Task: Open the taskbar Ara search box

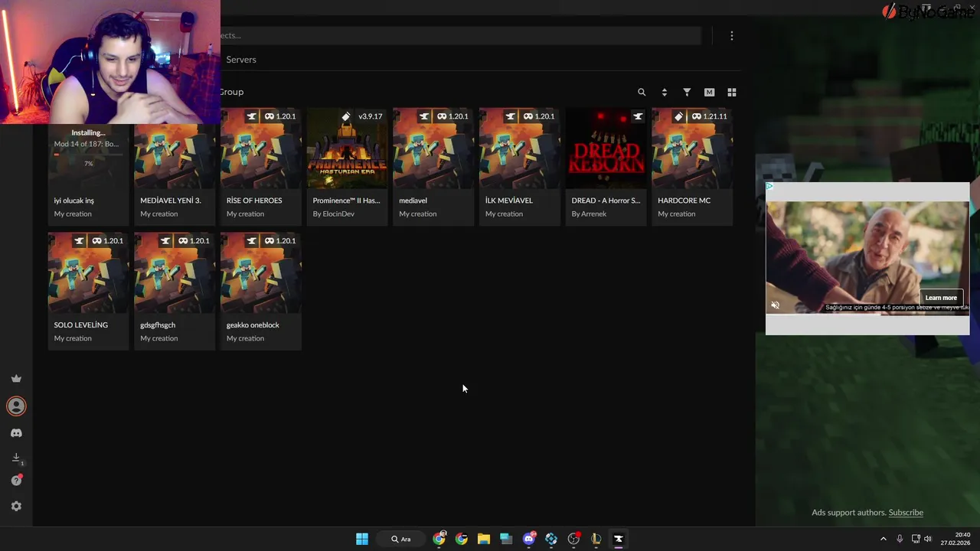Action: [x=401, y=539]
